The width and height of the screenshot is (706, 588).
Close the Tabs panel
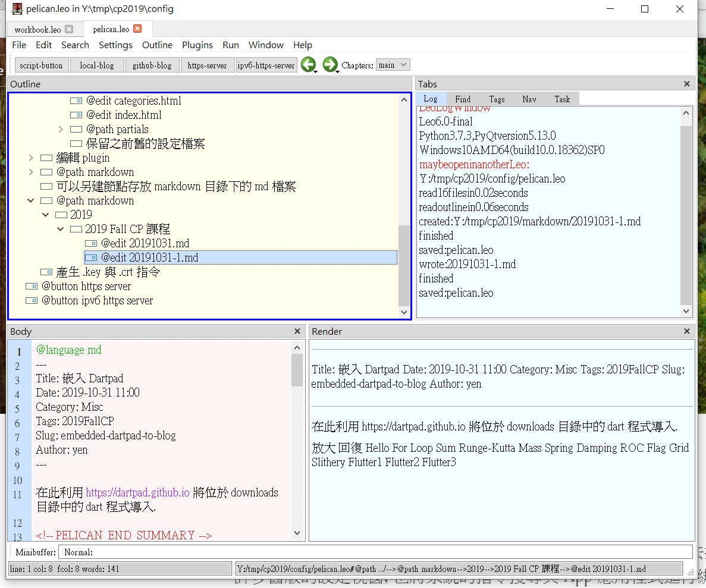pyautogui.click(x=687, y=84)
